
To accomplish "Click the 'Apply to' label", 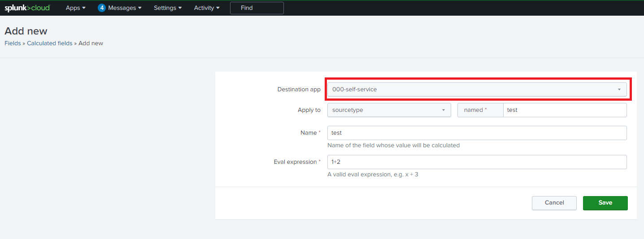I will click(309, 110).
